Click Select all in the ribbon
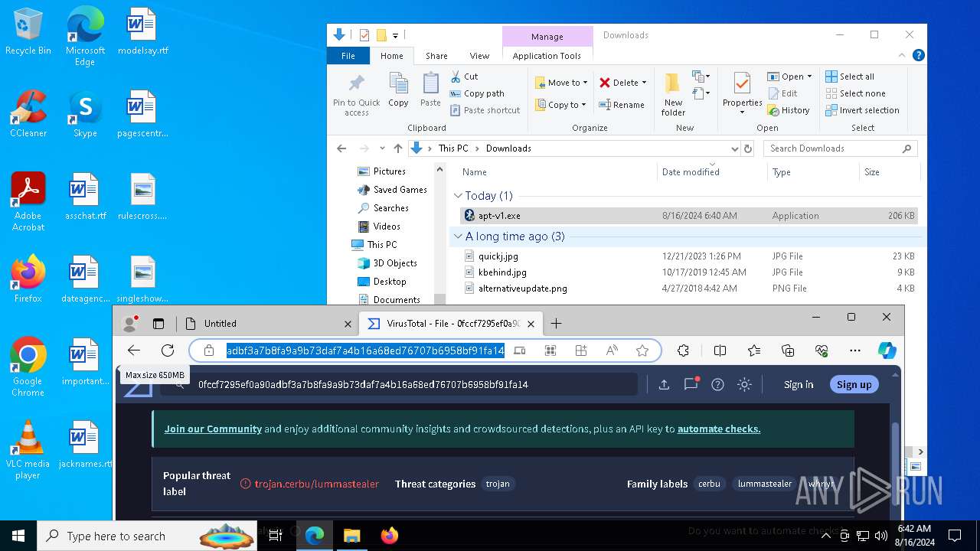The width and height of the screenshot is (980, 551). (850, 77)
